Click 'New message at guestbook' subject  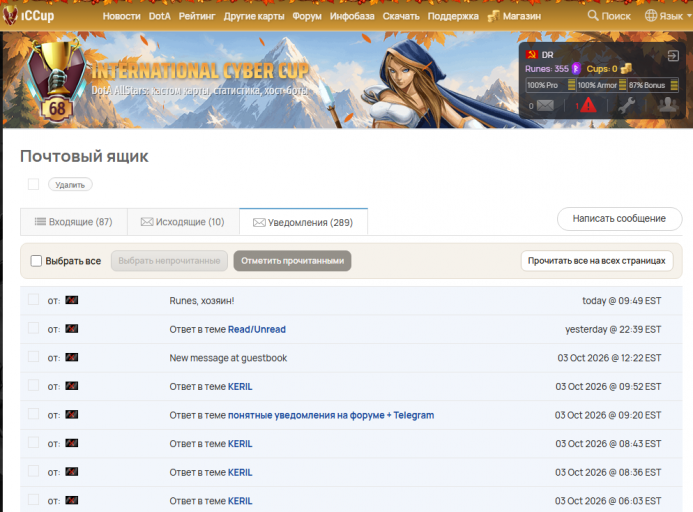pyautogui.click(x=228, y=358)
